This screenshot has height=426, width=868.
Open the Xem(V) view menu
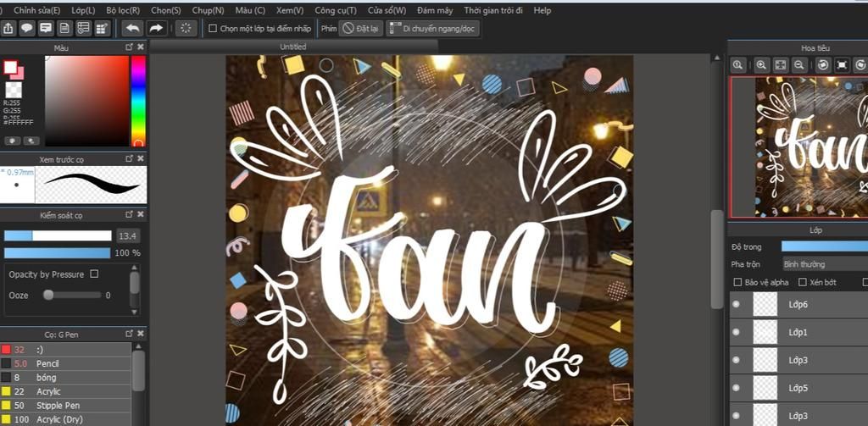[x=290, y=10]
